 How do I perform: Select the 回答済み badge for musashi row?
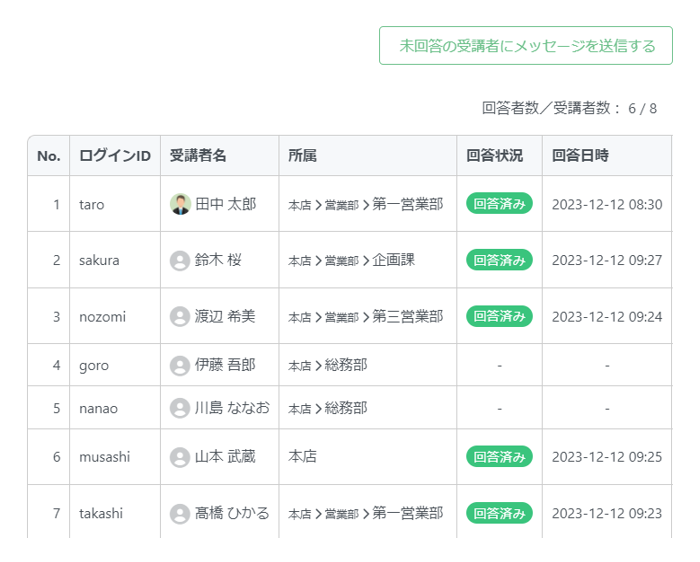click(x=499, y=457)
